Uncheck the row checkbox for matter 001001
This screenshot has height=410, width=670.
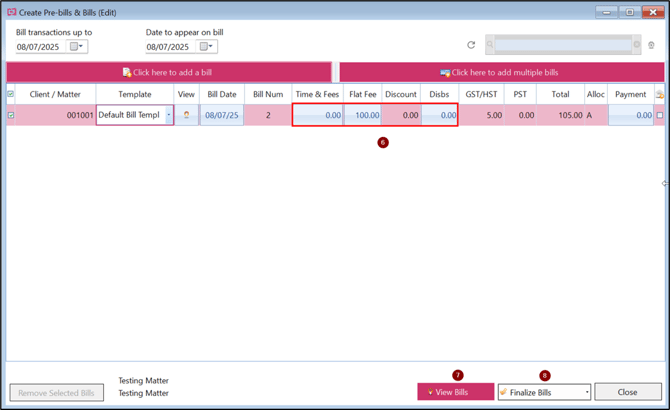point(11,115)
